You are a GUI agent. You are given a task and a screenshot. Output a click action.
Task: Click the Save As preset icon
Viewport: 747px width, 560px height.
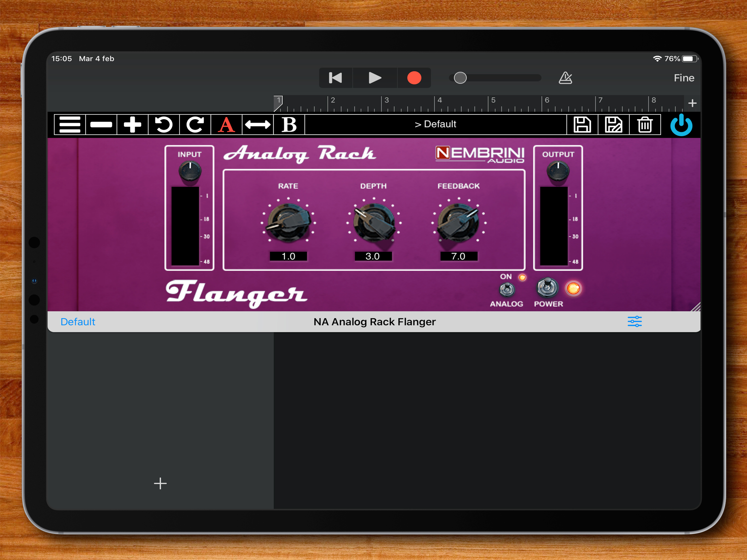coord(613,125)
